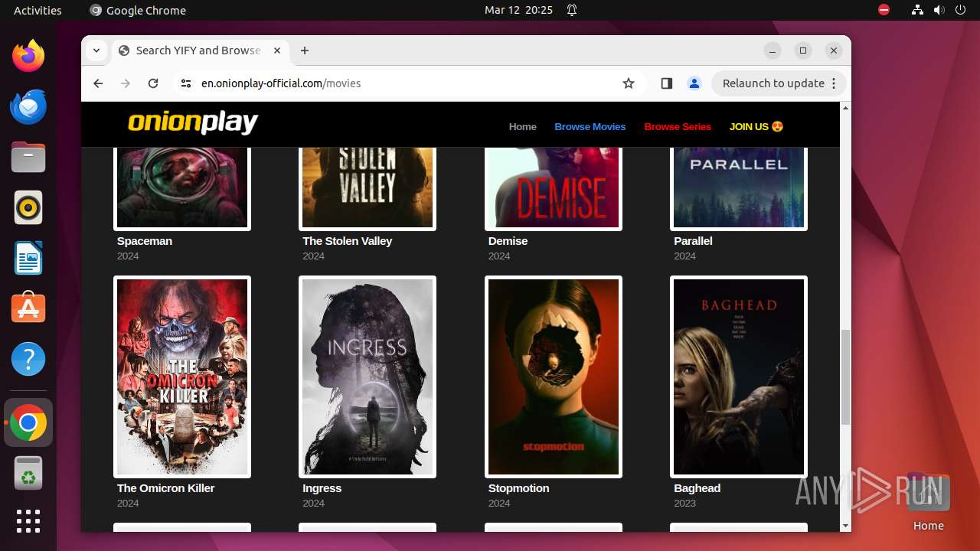
Task: Bookmark this page with the star
Action: 629,83
